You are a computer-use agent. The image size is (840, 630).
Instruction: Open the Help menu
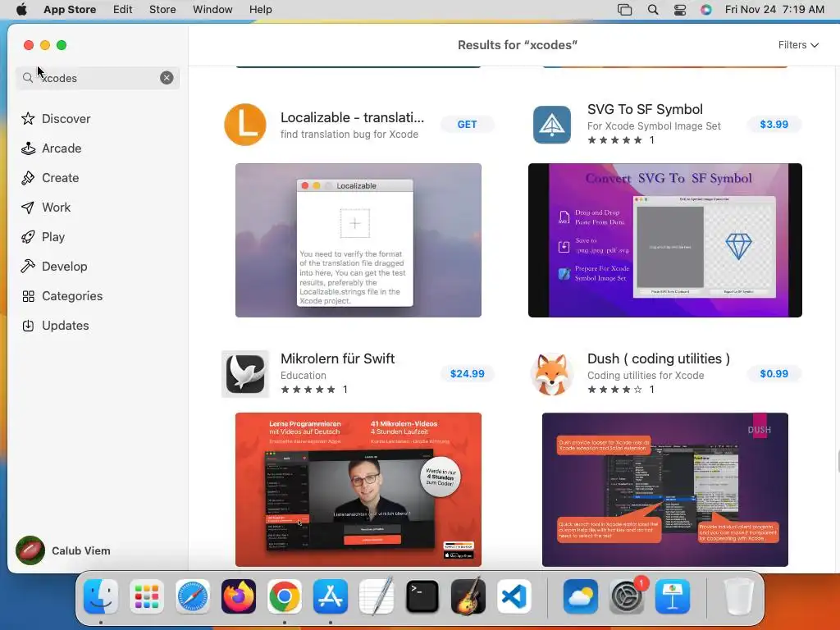point(260,10)
